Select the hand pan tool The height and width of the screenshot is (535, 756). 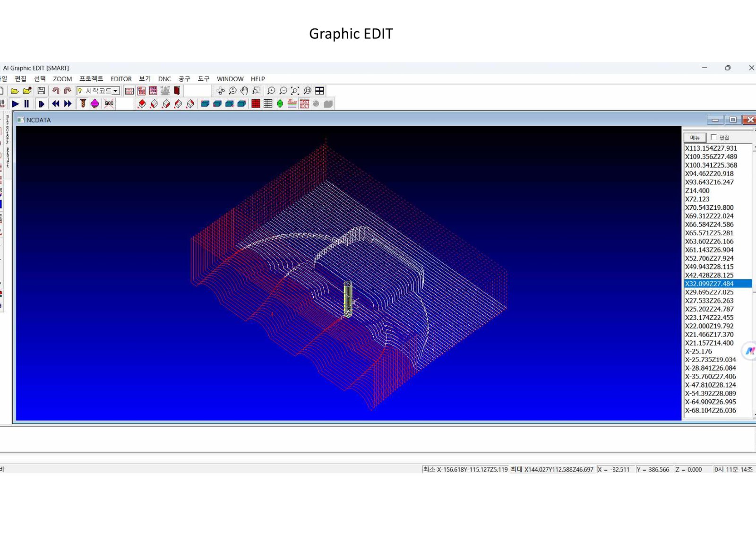coord(244,91)
